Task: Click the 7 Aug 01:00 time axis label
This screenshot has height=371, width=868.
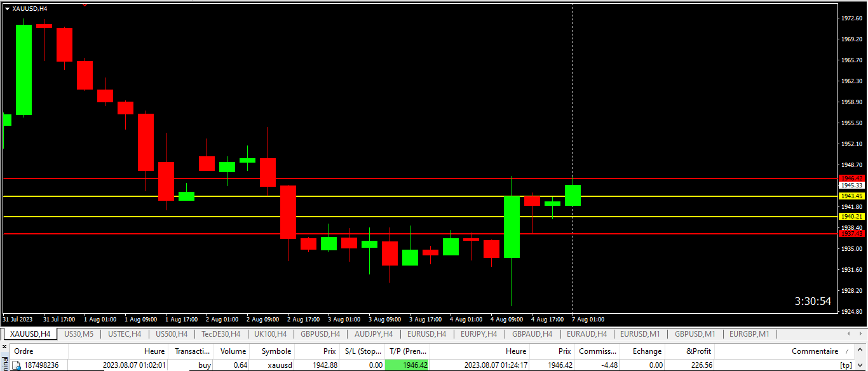Action: point(588,320)
